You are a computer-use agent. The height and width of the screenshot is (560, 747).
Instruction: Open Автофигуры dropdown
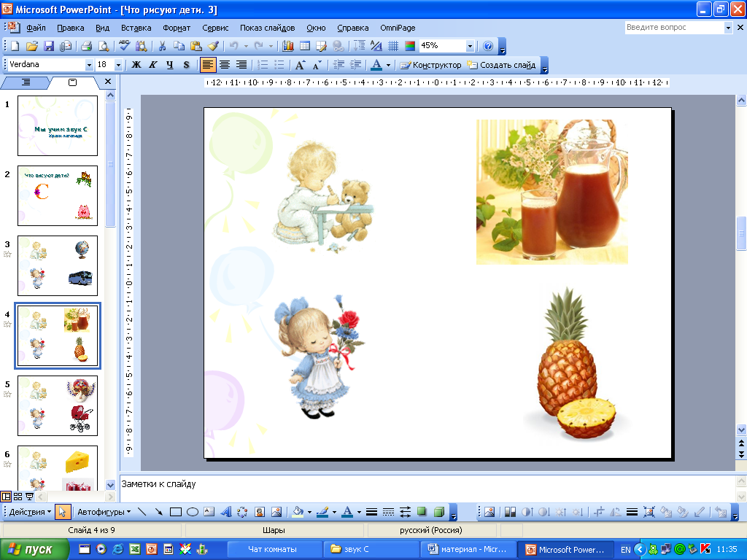(104, 512)
